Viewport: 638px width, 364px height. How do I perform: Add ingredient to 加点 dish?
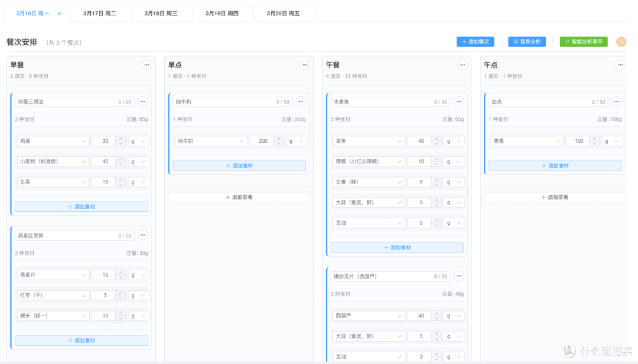click(x=555, y=166)
